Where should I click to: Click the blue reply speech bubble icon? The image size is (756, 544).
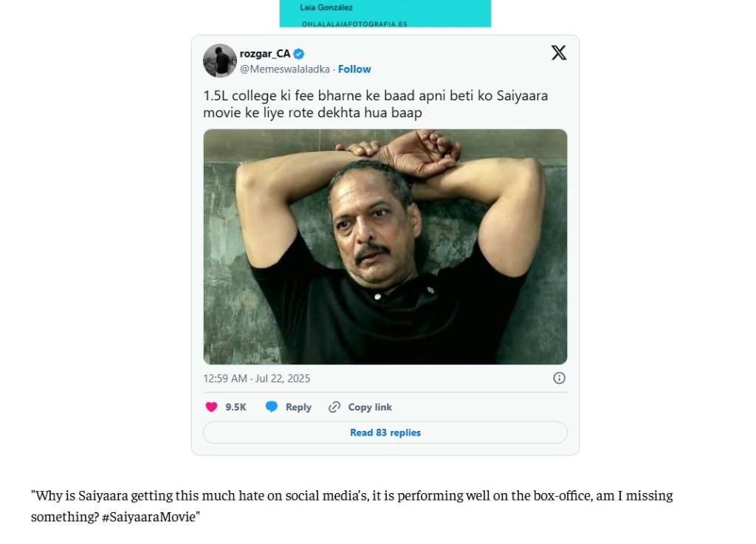click(272, 407)
